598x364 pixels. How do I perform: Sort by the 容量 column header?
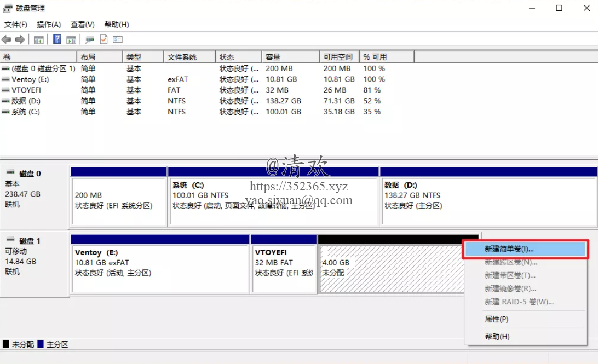coord(291,57)
